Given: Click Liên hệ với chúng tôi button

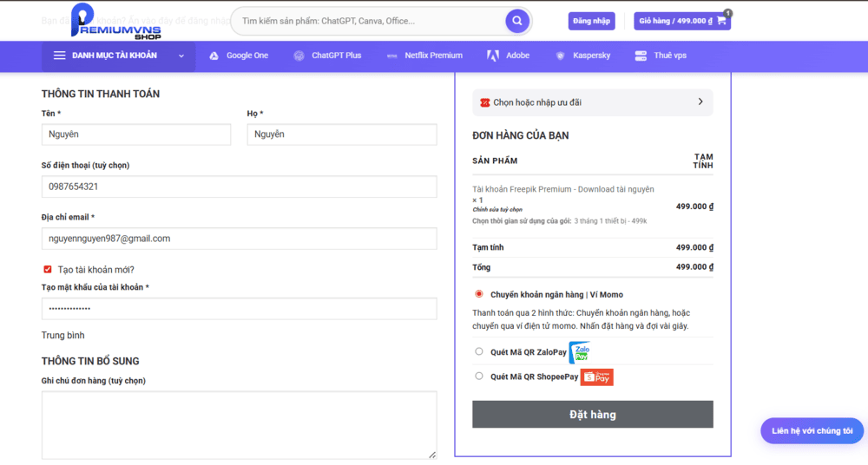Looking at the screenshot, I should point(812,430).
